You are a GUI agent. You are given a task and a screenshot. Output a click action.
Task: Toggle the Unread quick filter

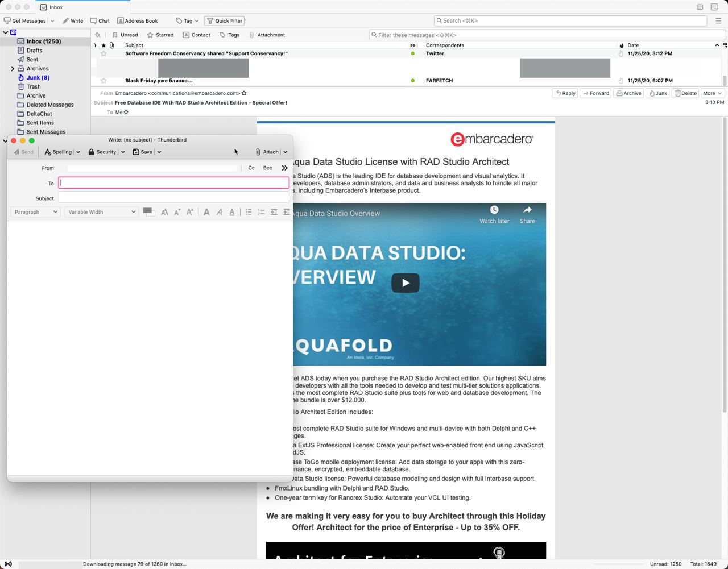click(x=125, y=35)
